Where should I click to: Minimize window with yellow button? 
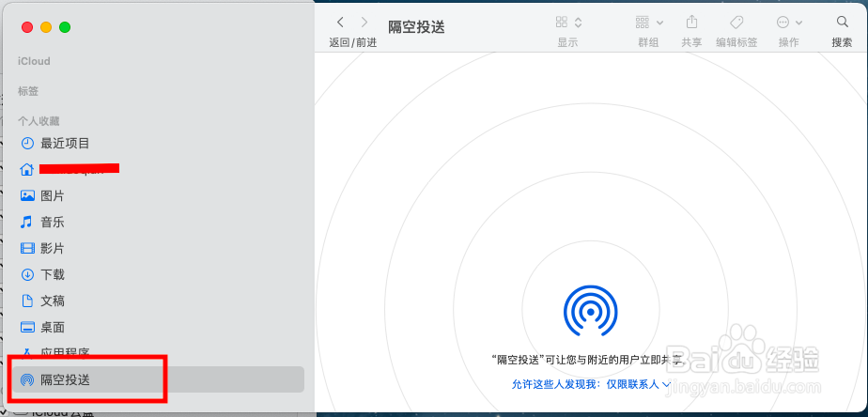point(46,27)
